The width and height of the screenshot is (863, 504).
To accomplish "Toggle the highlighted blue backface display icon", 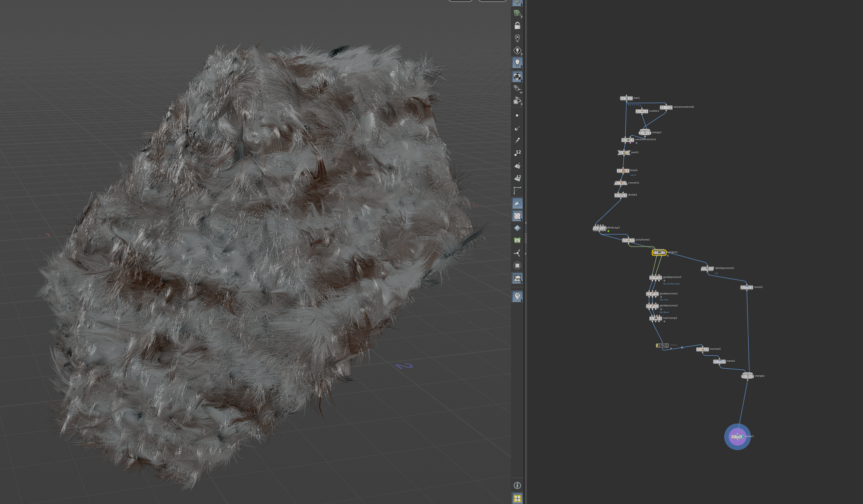I will [517, 204].
